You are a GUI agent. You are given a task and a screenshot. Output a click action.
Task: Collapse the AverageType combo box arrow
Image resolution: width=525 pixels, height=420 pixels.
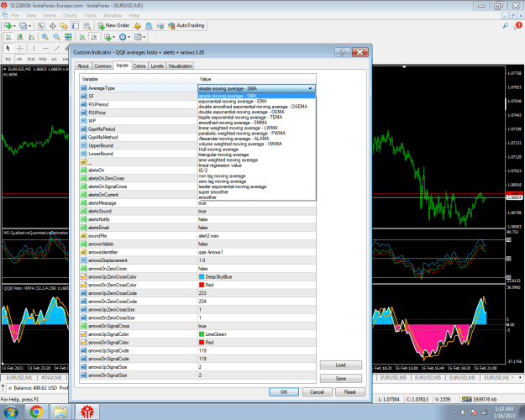(310, 88)
